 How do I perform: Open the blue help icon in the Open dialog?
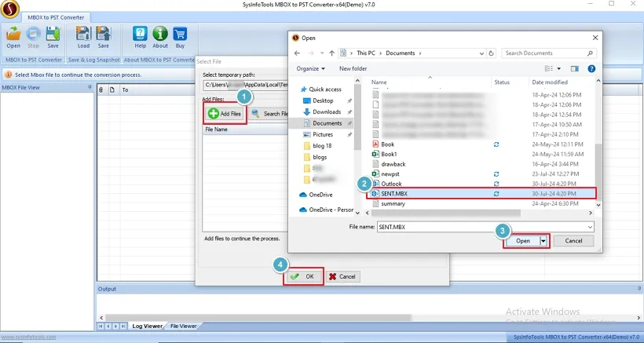coord(591,68)
